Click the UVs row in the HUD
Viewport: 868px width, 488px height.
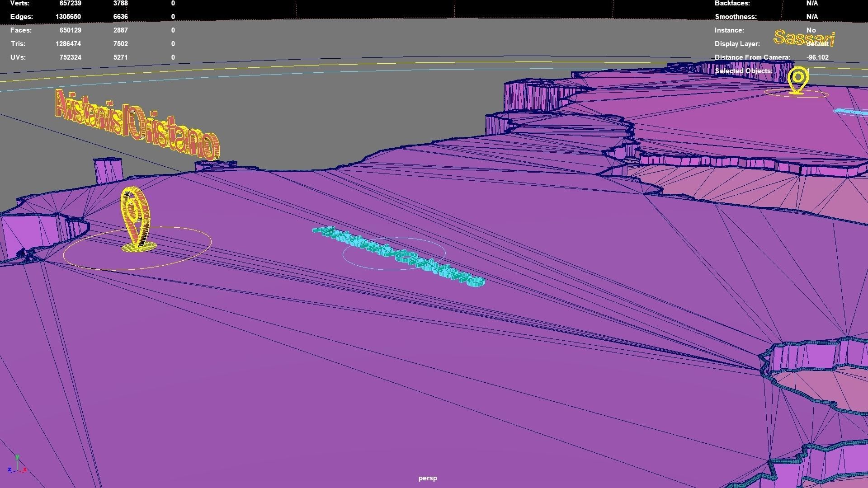[18, 57]
